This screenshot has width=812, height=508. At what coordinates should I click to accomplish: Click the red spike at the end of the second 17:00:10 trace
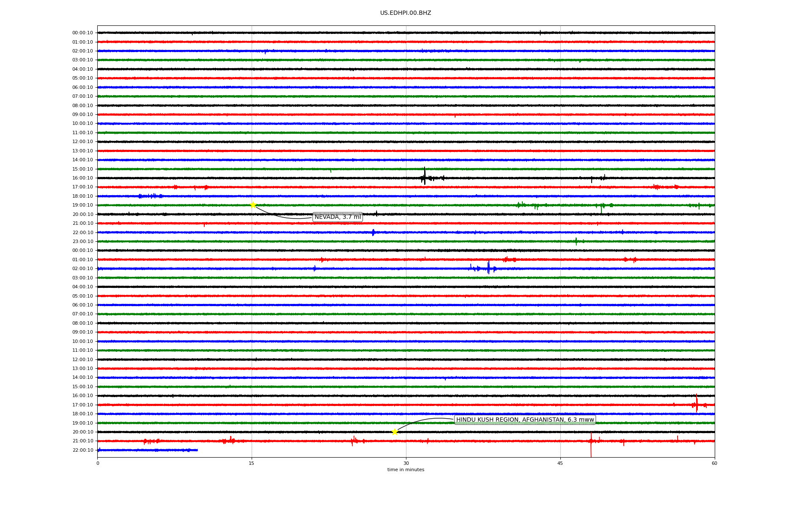point(697,403)
